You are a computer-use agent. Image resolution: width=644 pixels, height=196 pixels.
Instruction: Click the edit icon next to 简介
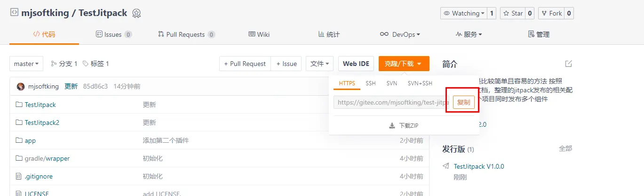[x=568, y=64]
